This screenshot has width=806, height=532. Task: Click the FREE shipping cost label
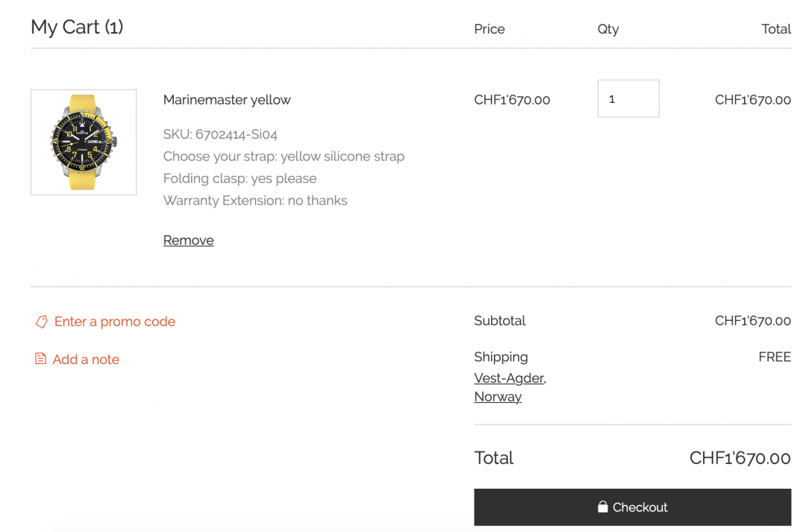coord(774,357)
